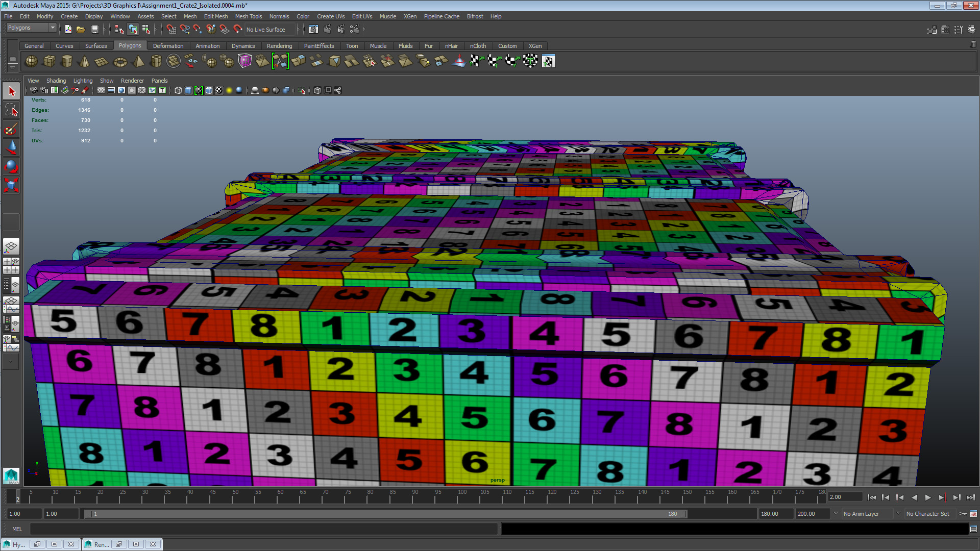Screen dimensions: 980x551
Task: Open the Render Settings icon on the status line
Action: (x=355, y=29)
